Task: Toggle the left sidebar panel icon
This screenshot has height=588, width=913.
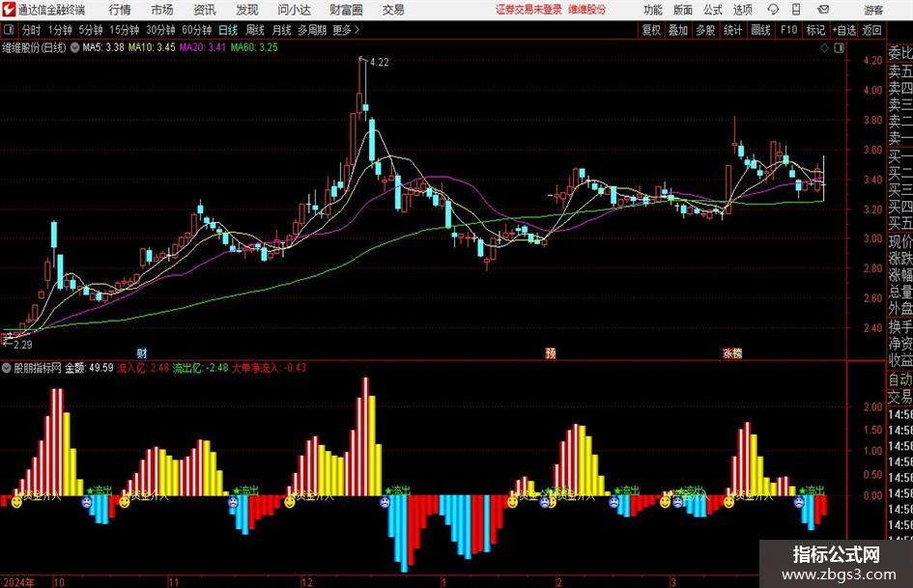Action: (9, 29)
